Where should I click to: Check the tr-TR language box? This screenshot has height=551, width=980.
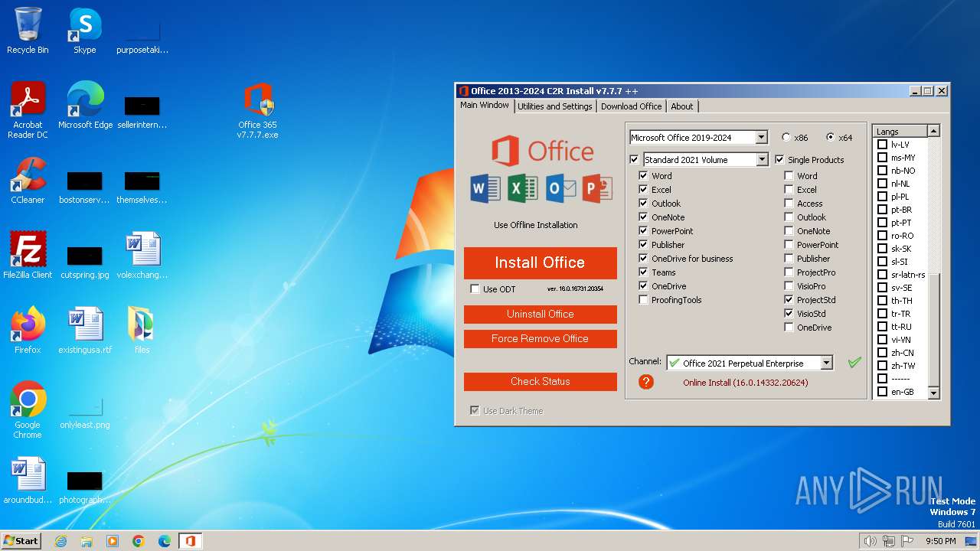point(882,314)
